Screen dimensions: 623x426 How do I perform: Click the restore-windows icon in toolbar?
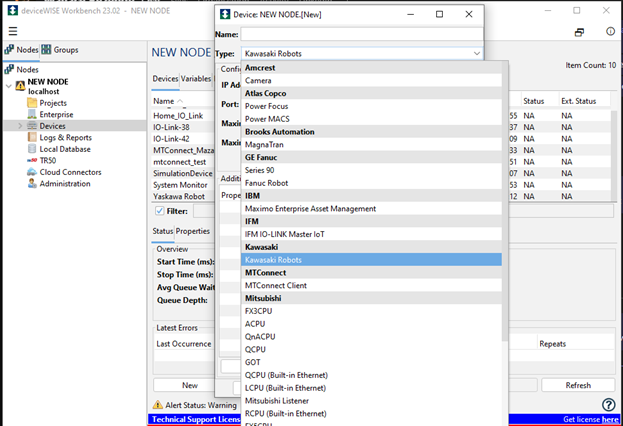[x=579, y=32]
